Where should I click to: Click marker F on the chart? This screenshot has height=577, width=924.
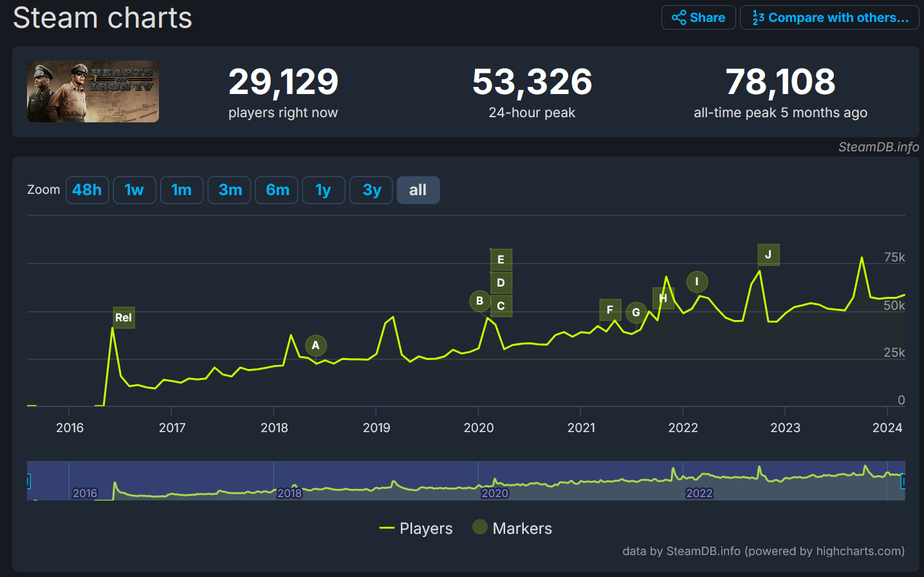point(610,310)
